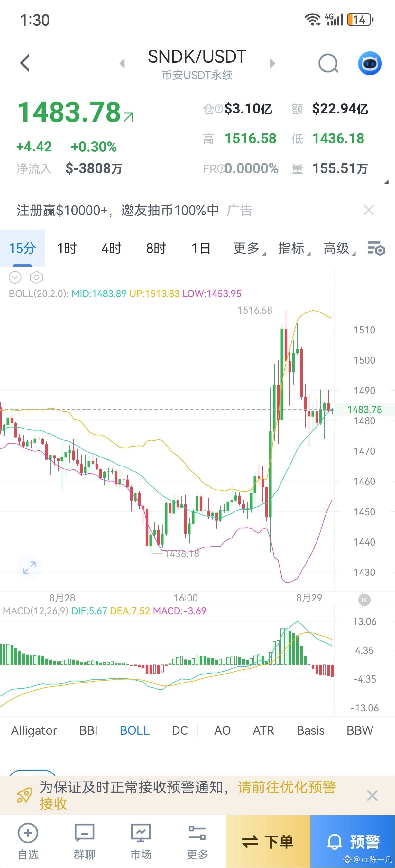Choose Basis sub-indicator
This screenshot has width=395, height=868.
coord(310,730)
